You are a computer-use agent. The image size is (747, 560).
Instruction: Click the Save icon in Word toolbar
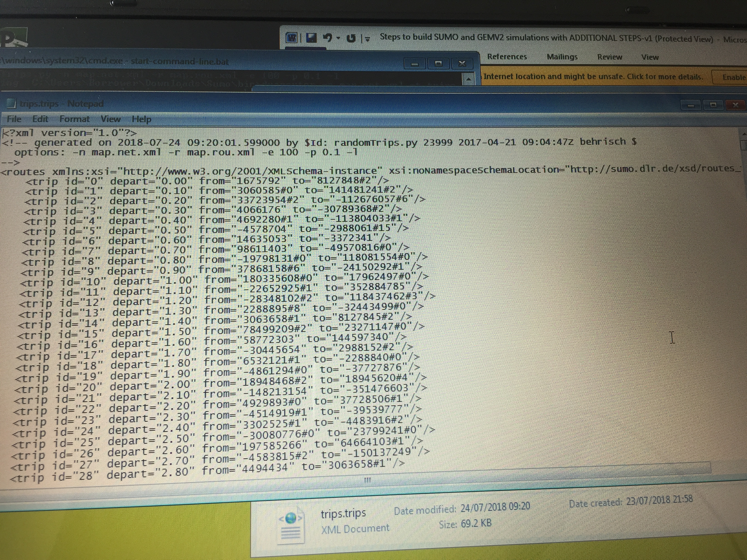(311, 38)
